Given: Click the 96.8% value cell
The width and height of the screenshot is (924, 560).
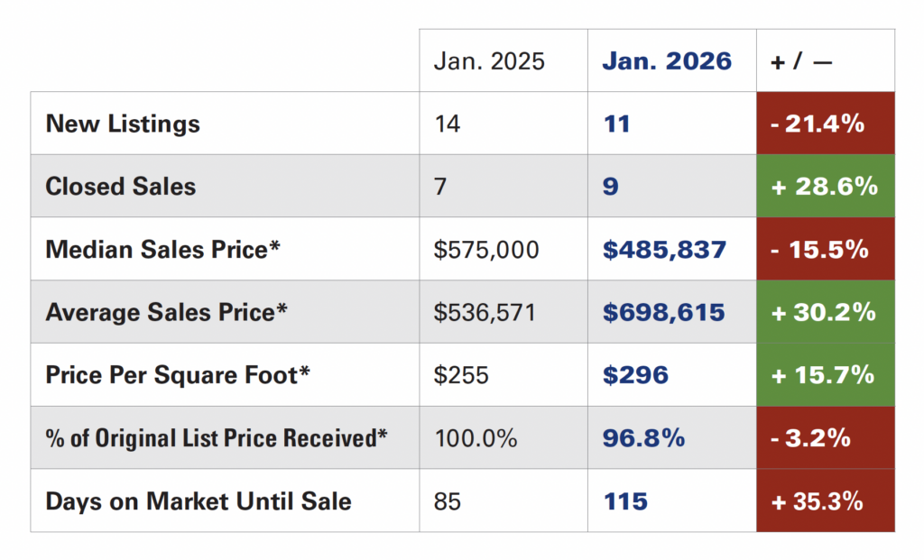Looking at the screenshot, I should [x=643, y=438].
